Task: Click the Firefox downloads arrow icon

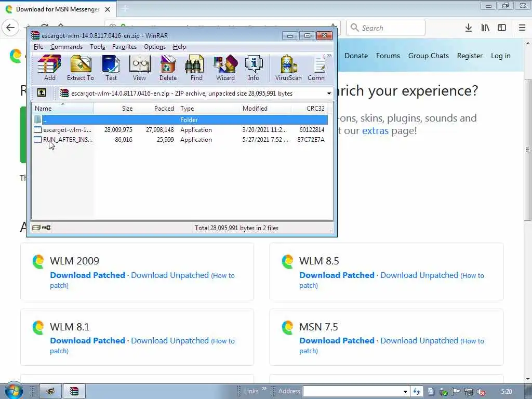Action: coord(469,28)
